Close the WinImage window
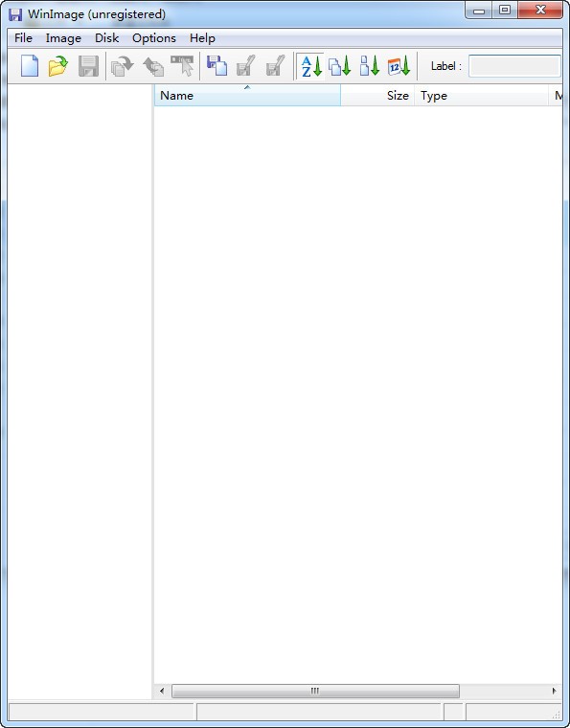This screenshot has height=728, width=570. [x=540, y=10]
